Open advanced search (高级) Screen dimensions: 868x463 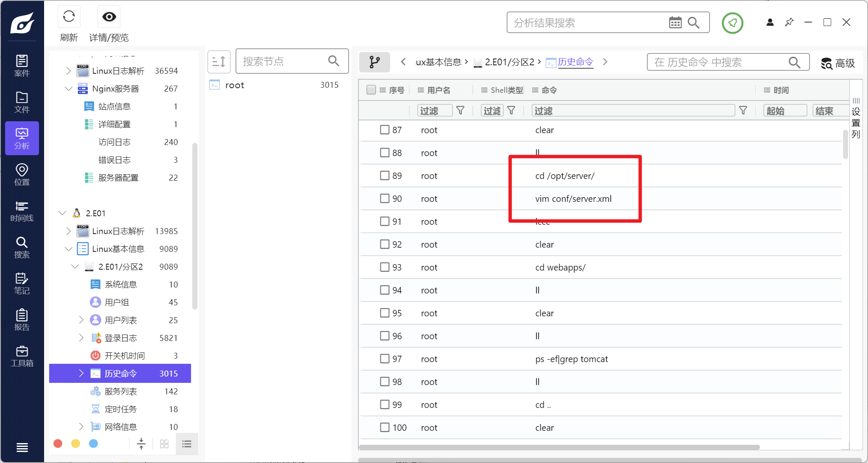838,63
